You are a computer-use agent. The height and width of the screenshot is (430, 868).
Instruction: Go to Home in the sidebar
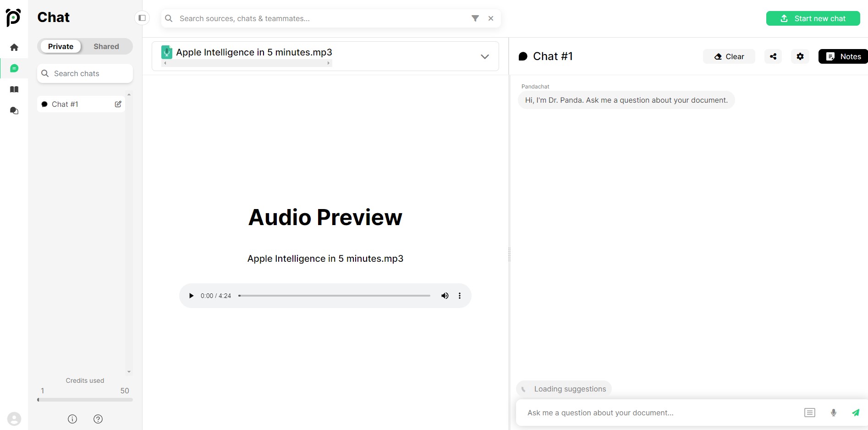pyautogui.click(x=14, y=47)
